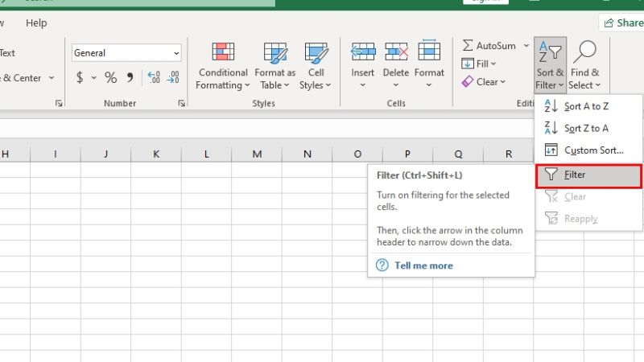
Task: Follow the Tell me more link
Action: click(424, 265)
